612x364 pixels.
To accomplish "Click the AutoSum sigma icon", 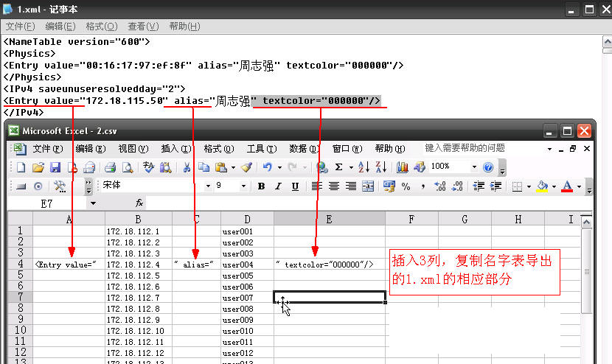I will tap(338, 167).
